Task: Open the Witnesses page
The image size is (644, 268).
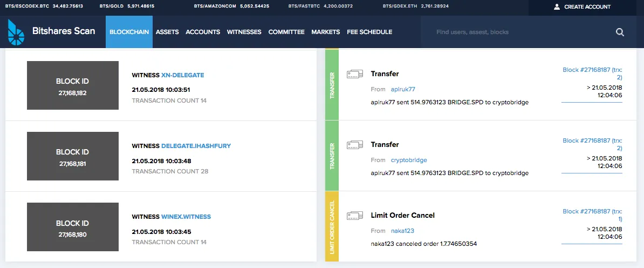Action: click(244, 32)
